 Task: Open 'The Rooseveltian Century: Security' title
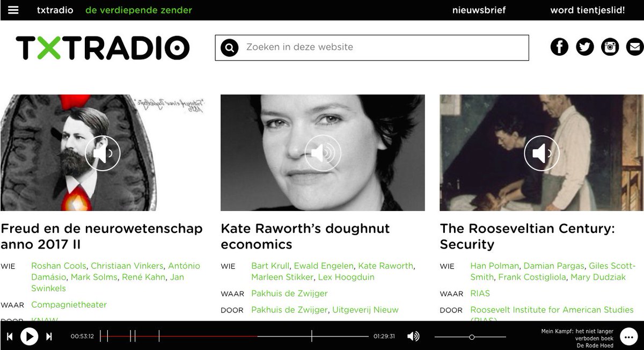click(528, 236)
